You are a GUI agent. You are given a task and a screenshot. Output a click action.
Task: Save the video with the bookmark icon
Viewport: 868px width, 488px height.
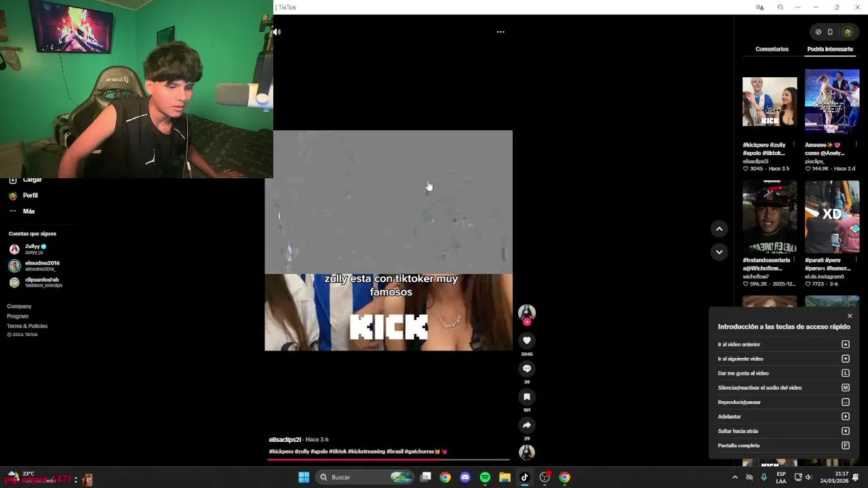tap(527, 397)
